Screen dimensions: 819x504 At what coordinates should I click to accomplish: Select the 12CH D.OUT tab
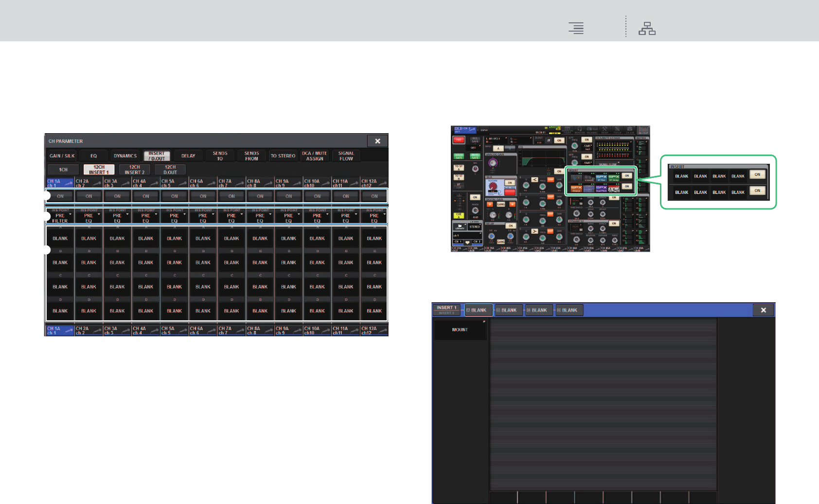click(x=170, y=170)
